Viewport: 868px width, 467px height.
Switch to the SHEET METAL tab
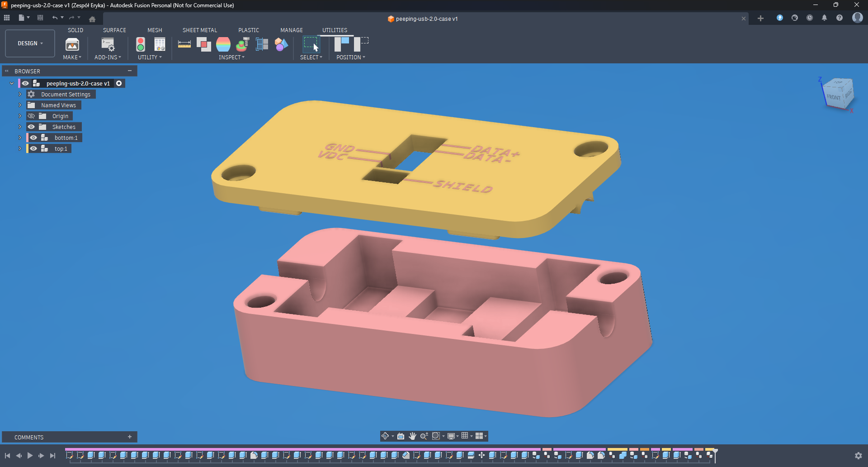[x=200, y=30]
